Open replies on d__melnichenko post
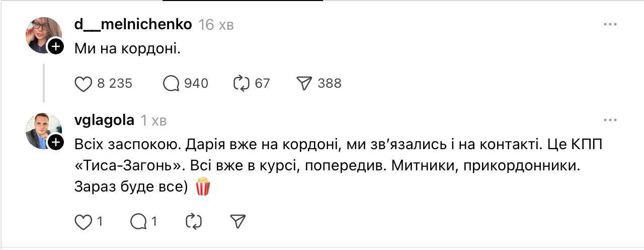This screenshot has height=250, width=644. [x=172, y=83]
